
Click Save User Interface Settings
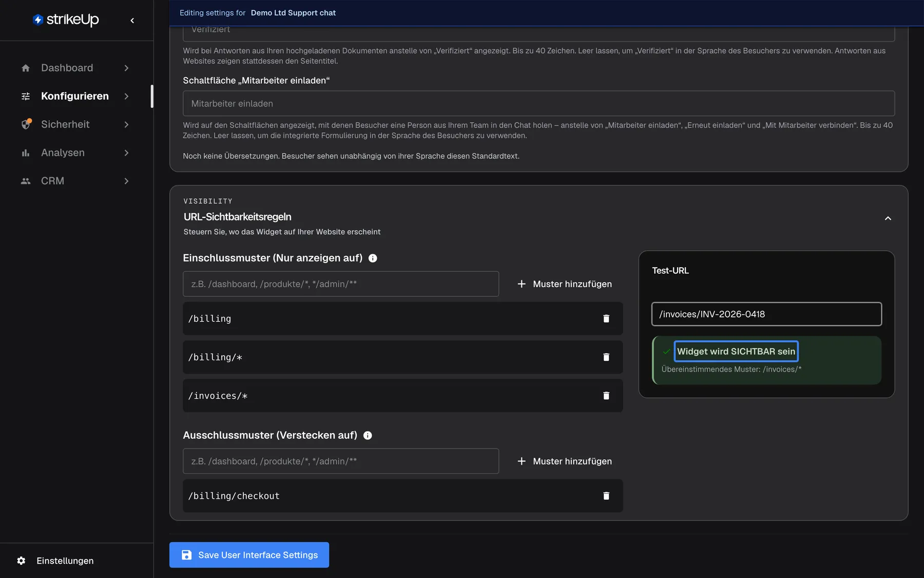click(x=249, y=555)
